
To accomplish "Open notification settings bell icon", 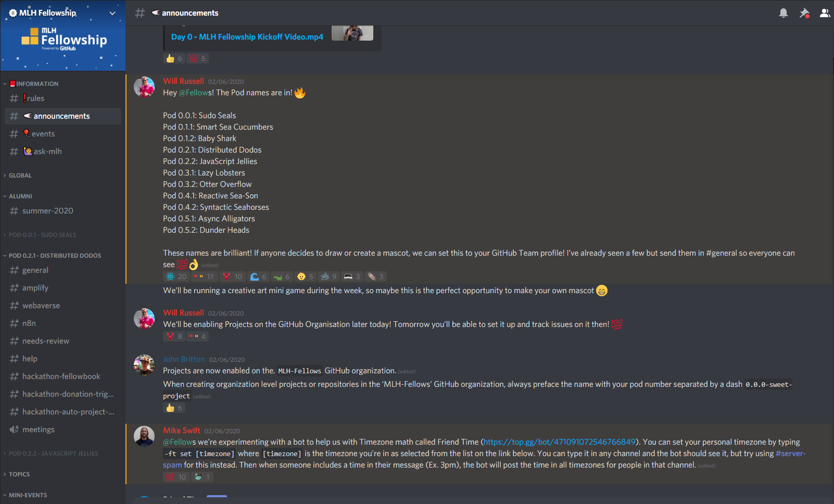I will coord(783,13).
